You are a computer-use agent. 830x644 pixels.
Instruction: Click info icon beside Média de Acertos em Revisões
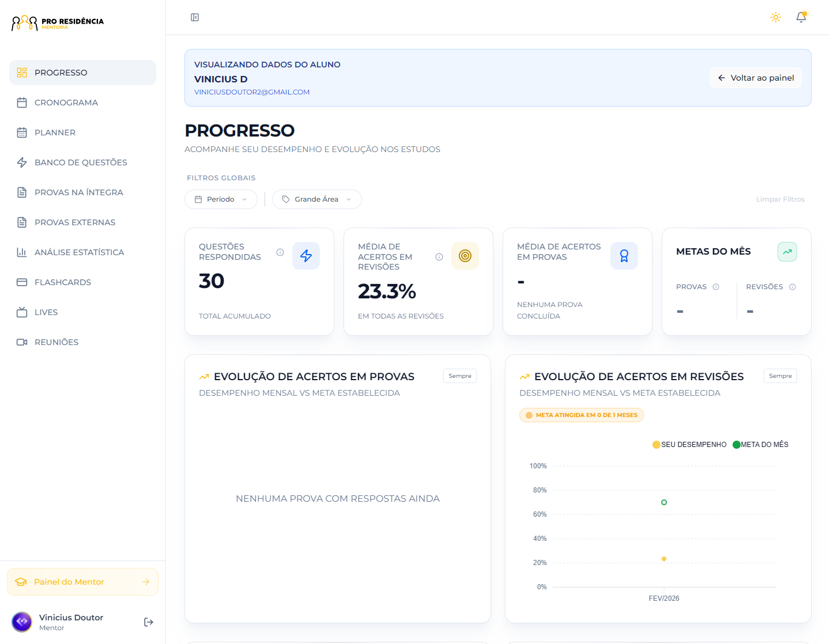[x=439, y=257]
